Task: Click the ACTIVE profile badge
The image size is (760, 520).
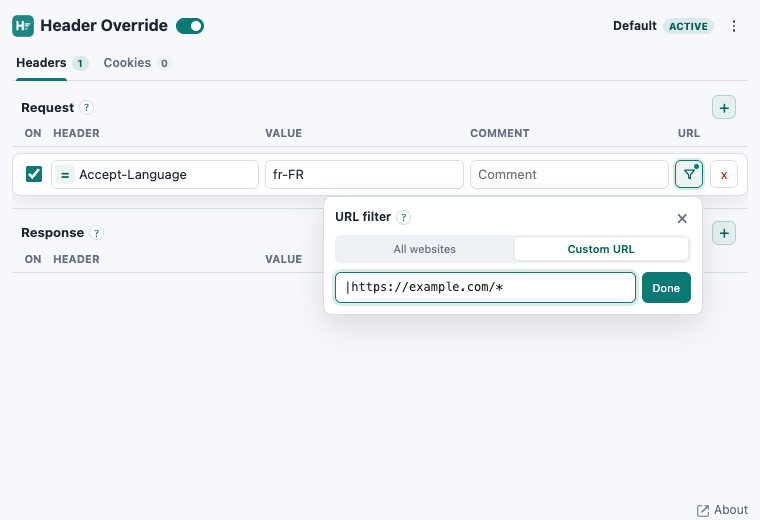Action: (688, 26)
